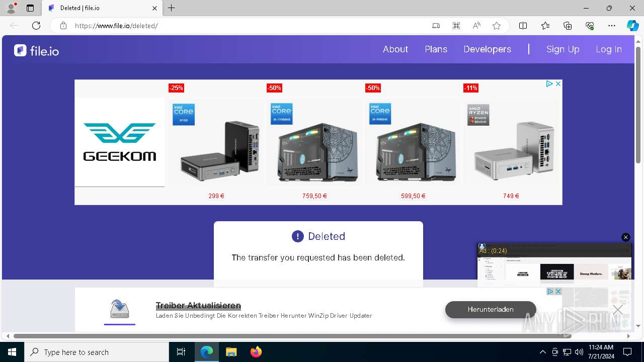Open the Plans page
644x362 pixels.
436,49
